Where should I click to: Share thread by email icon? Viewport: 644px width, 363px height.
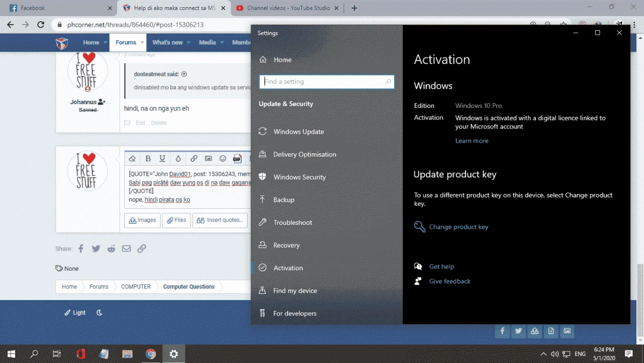[126, 249]
